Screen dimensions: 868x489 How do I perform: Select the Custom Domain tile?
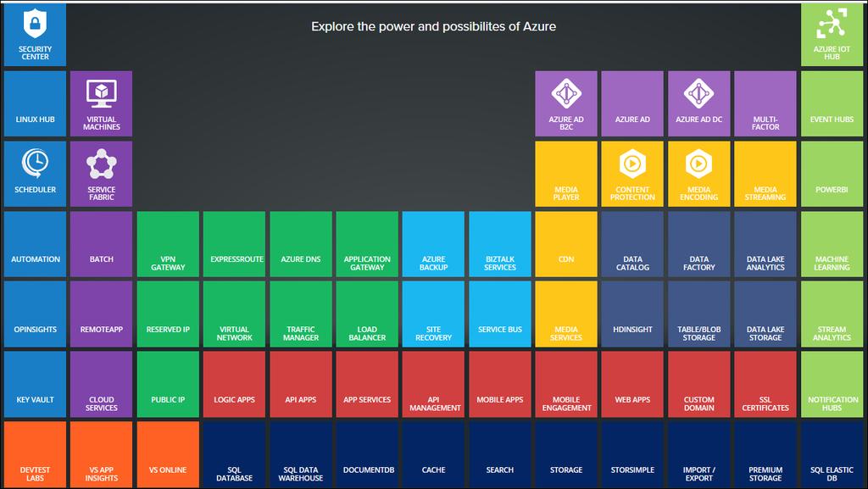point(699,385)
